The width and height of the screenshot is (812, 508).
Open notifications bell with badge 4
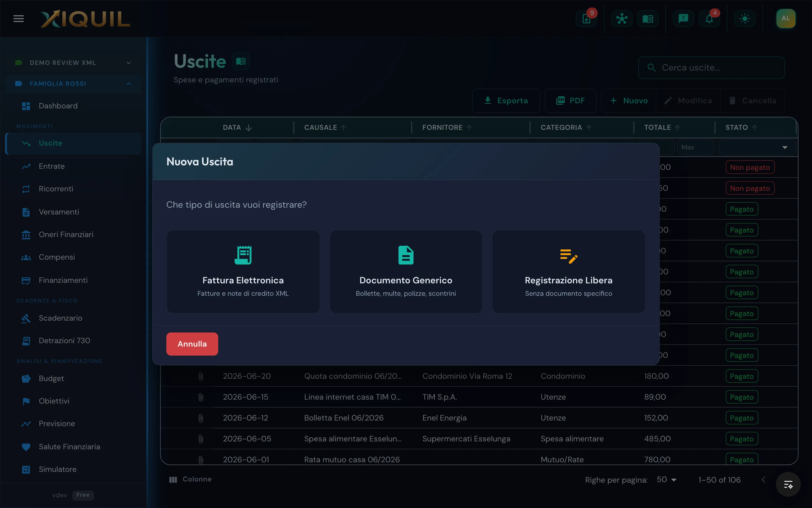[x=709, y=19]
